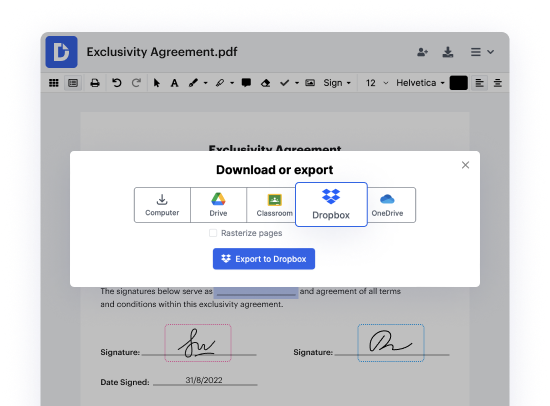The image size is (550, 406).
Task: Choose the Drive export option
Action: [x=218, y=205]
